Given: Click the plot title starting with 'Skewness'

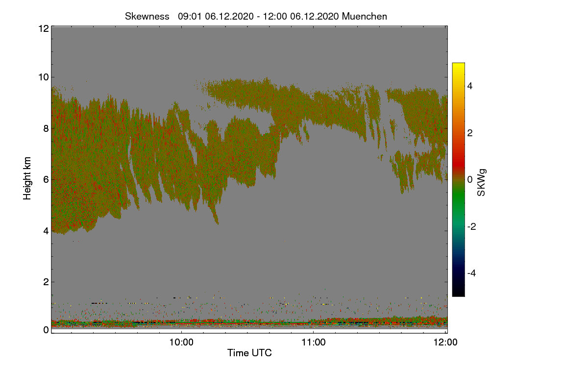Looking at the screenshot, I should (x=256, y=16).
